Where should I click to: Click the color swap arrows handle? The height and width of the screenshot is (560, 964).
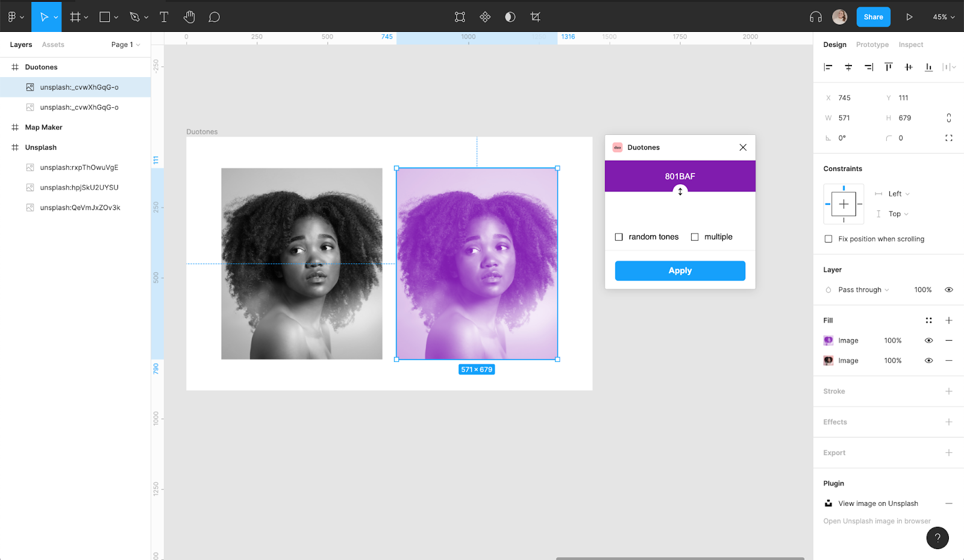pos(680,191)
